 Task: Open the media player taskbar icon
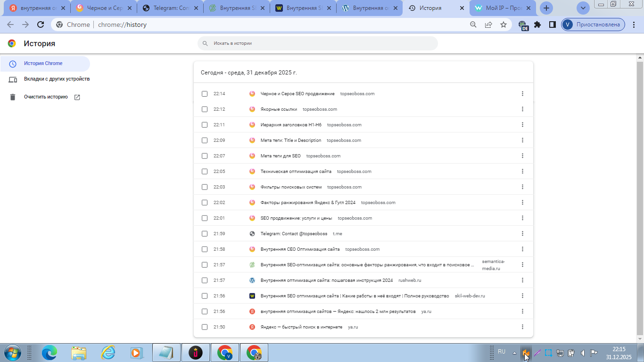[136, 353]
